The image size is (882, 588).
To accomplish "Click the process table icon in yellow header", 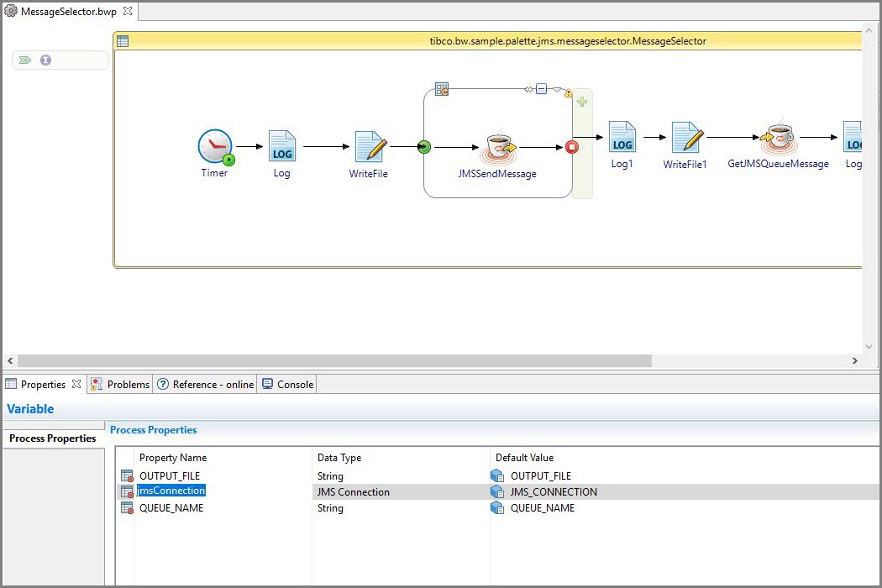I will [x=123, y=41].
